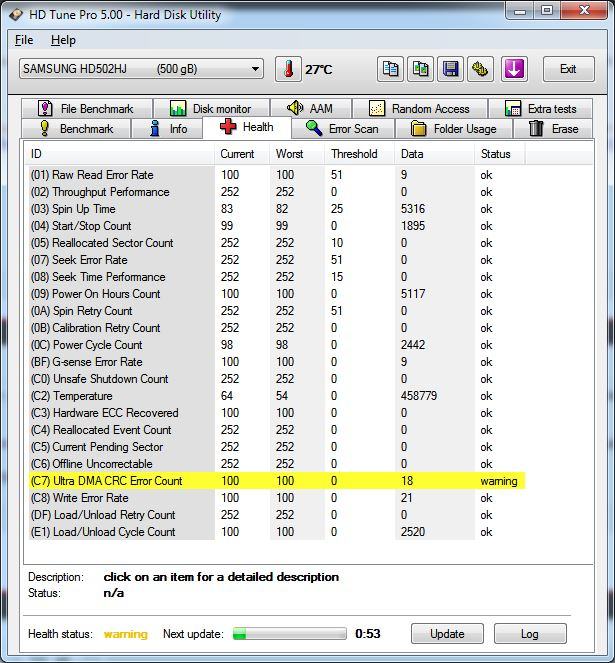Switch to the Benchmark tab
Image resolution: width=615 pixels, height=663 pixels.
(76, 129)
